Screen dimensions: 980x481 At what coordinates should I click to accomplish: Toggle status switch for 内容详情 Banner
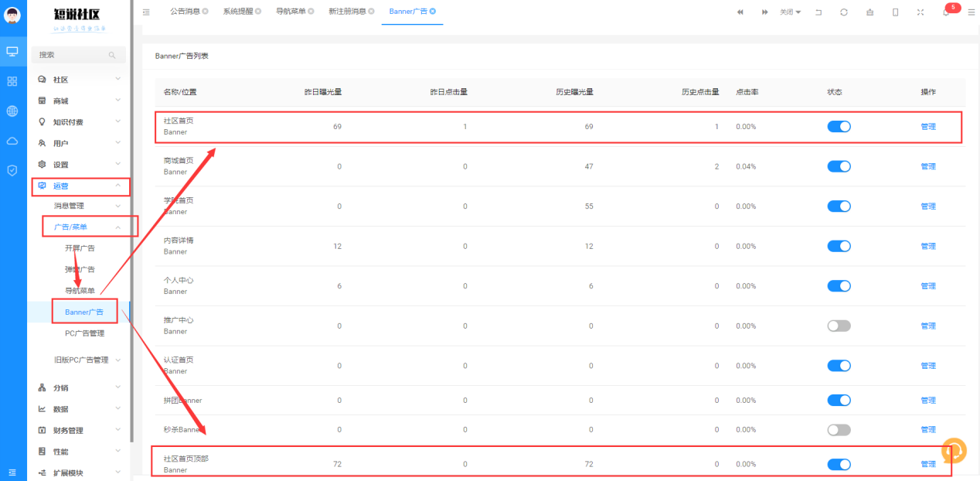coord(839,246)
